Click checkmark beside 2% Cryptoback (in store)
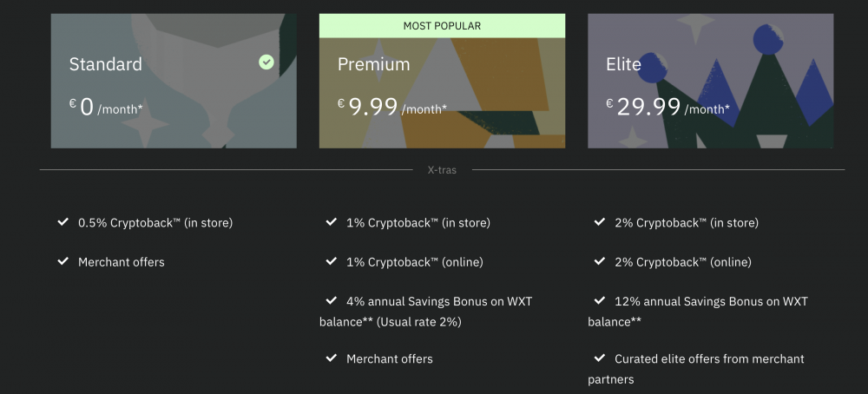 (x=599, y=222)
